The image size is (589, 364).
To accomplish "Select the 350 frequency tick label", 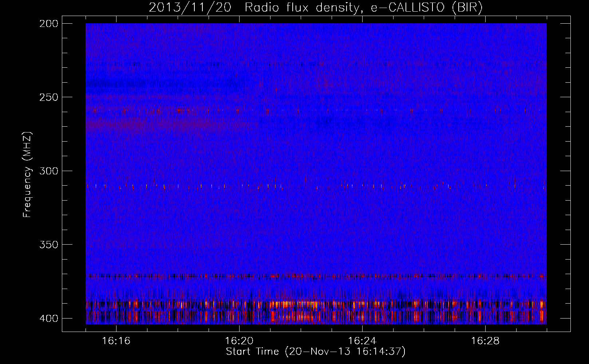I will (x=49, y=245).
